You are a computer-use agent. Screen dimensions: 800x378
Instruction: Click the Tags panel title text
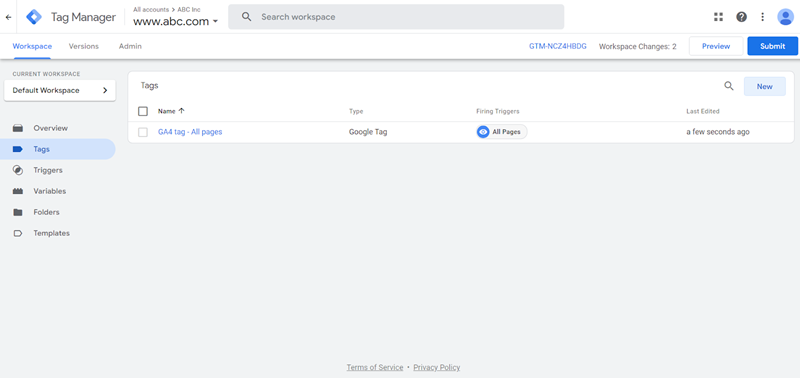[x=149, y=86]
